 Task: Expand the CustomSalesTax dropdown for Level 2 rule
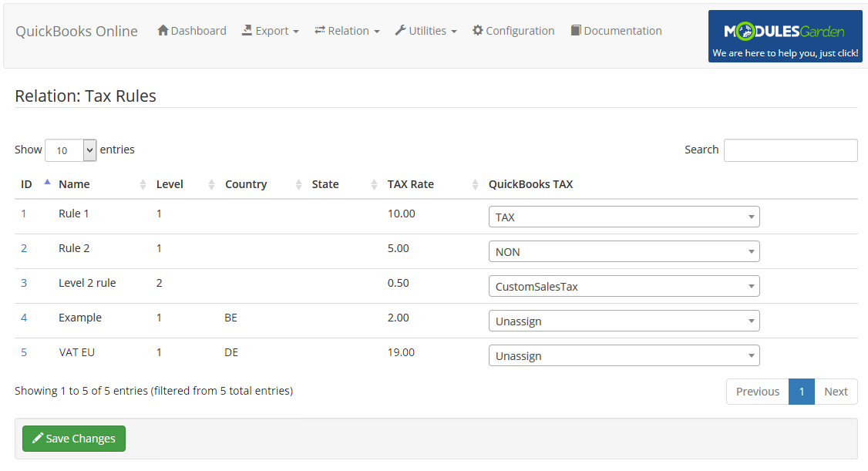click(624, 286)
